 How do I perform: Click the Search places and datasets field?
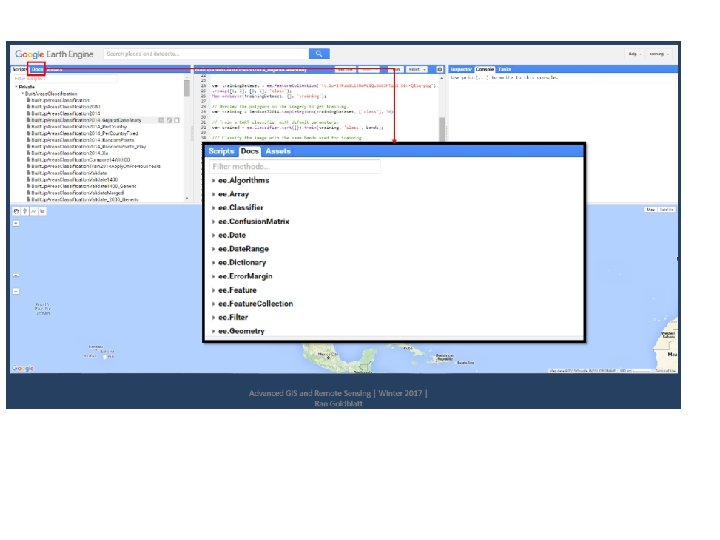coord(206,54)
